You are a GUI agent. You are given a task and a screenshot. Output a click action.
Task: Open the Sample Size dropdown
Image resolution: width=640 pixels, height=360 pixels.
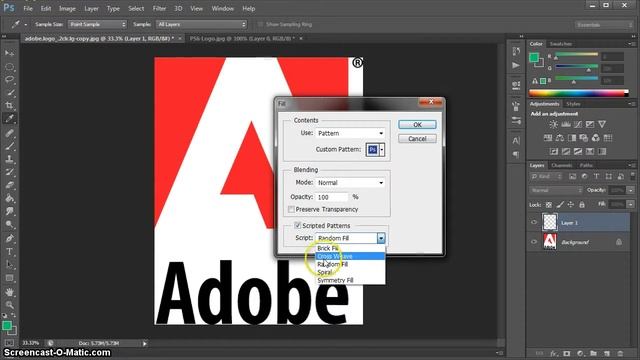coord(97,24)
